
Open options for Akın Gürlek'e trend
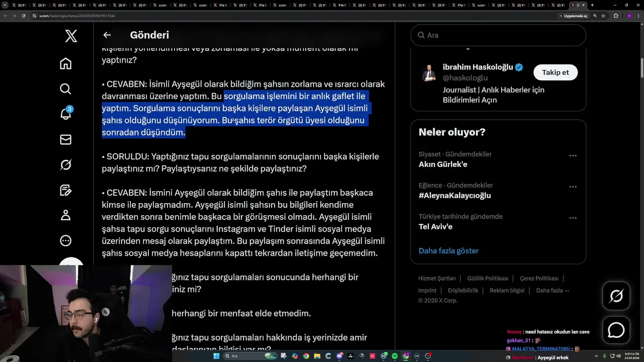573,156
